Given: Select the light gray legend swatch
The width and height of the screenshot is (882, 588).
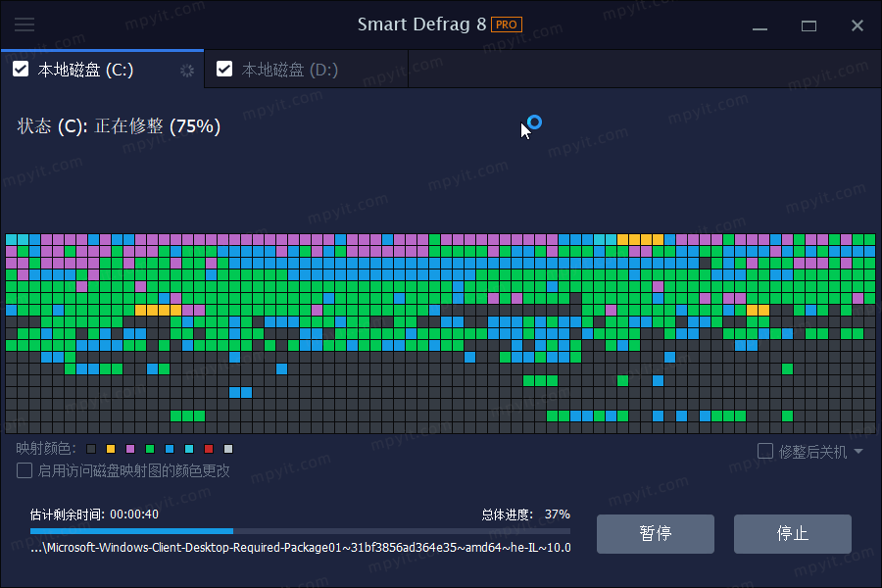Looking at the screenshot, I should tap(228, 449).
